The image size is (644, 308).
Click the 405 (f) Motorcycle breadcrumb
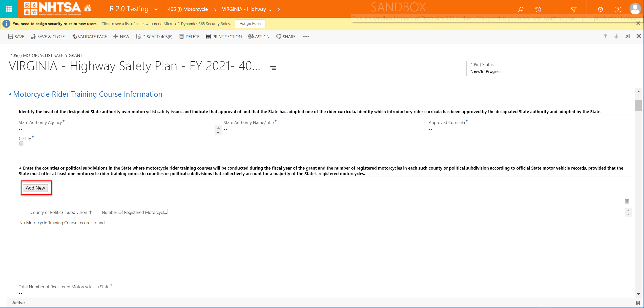tap(188, 9)
